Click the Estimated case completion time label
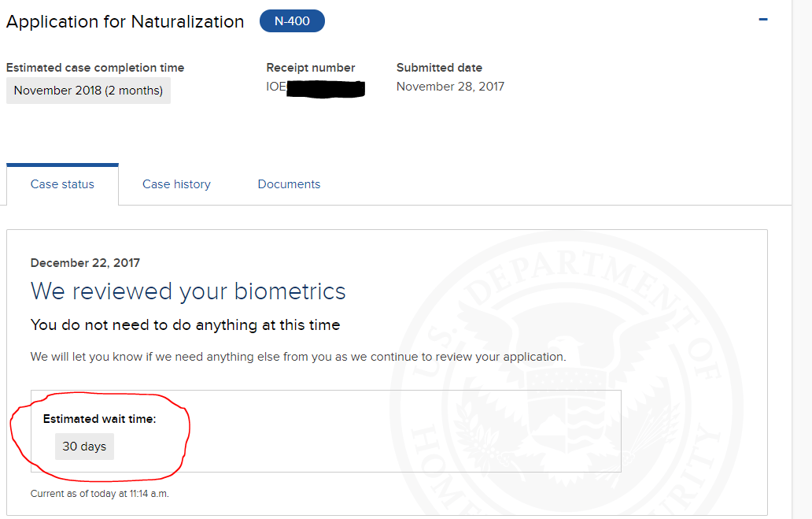 (x=95, y=68)
